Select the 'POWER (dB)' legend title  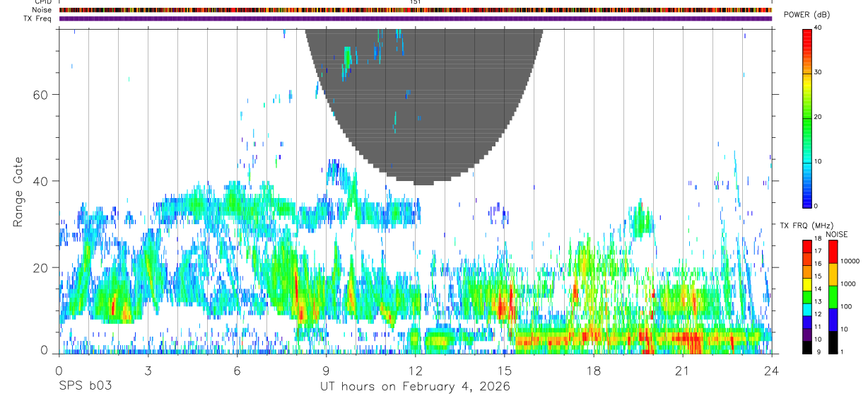[807, 15]
